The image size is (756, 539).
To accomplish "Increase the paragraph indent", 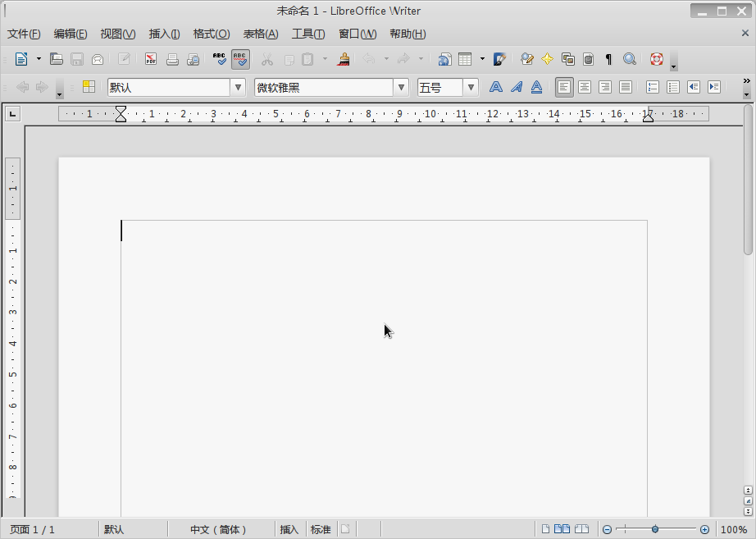I will [x=714, y=87].
